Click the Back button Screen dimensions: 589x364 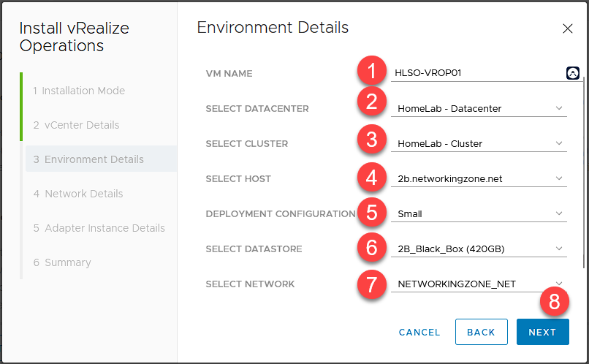(481, 332)
